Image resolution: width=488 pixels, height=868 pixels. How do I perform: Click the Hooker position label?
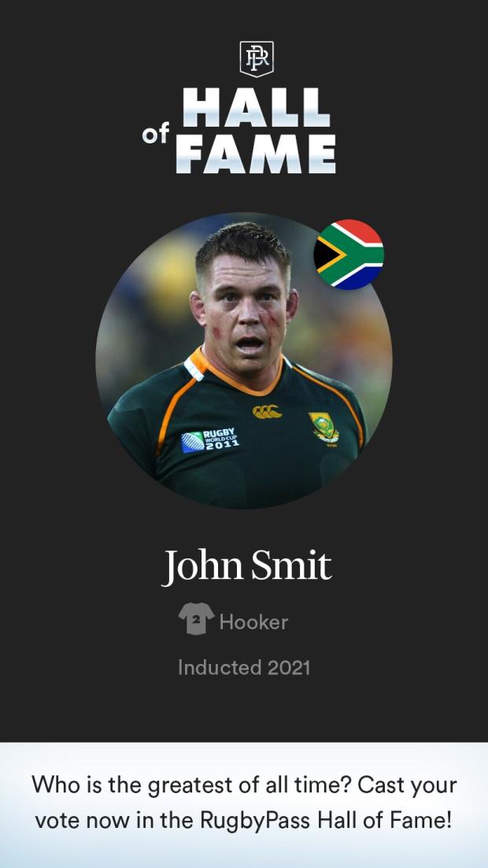click(253, 622)
